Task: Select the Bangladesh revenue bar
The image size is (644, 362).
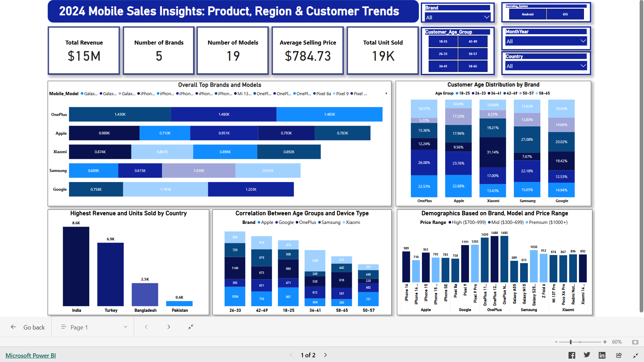Action: click(145, 295)
